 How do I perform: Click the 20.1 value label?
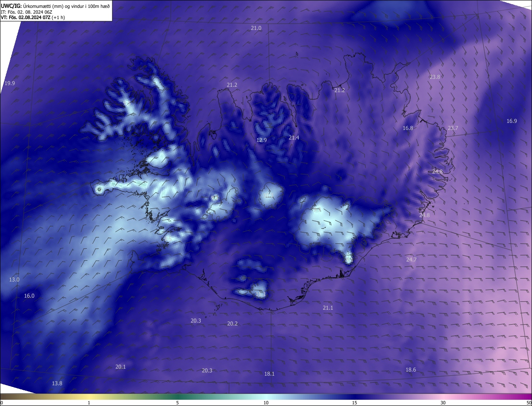pos(121,367)
